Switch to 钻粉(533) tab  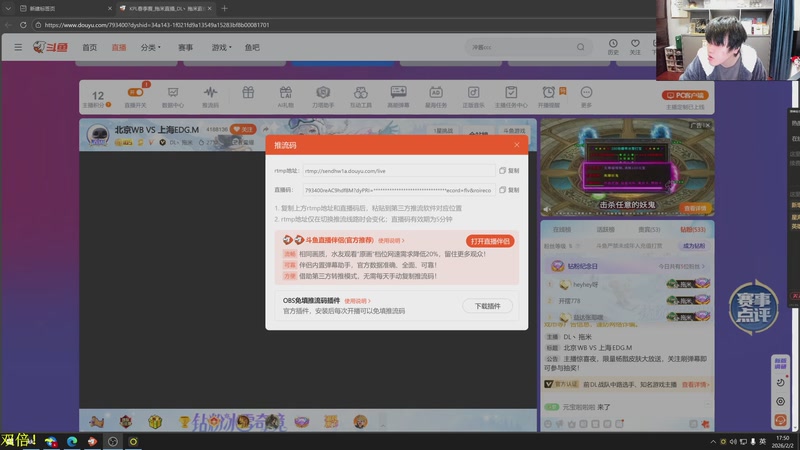pos(693,230)
